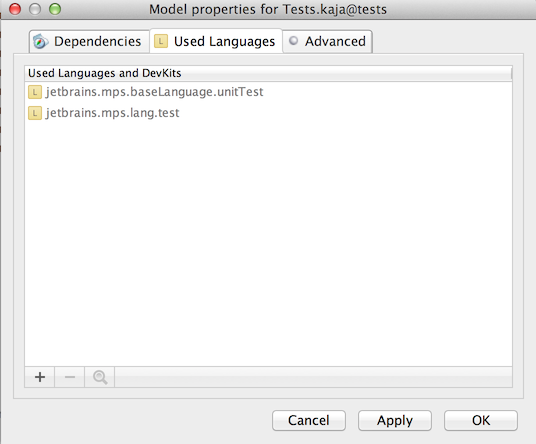Click the Dependencies tab compass icon

(41, 42)
